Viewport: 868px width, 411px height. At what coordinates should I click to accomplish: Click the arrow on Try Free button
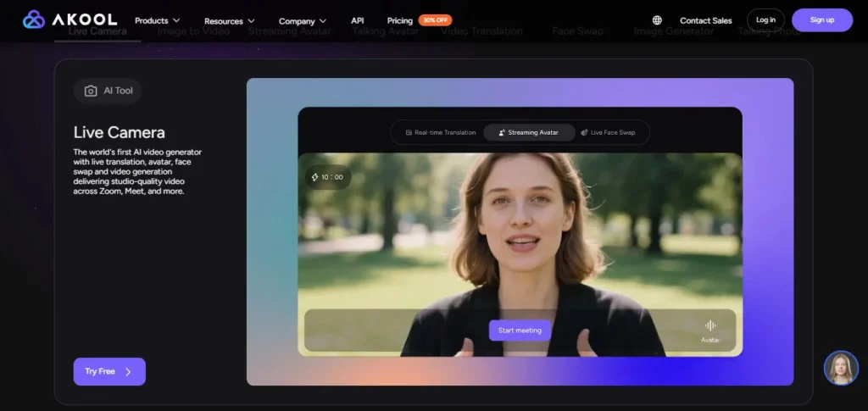(x=128, y=371)
